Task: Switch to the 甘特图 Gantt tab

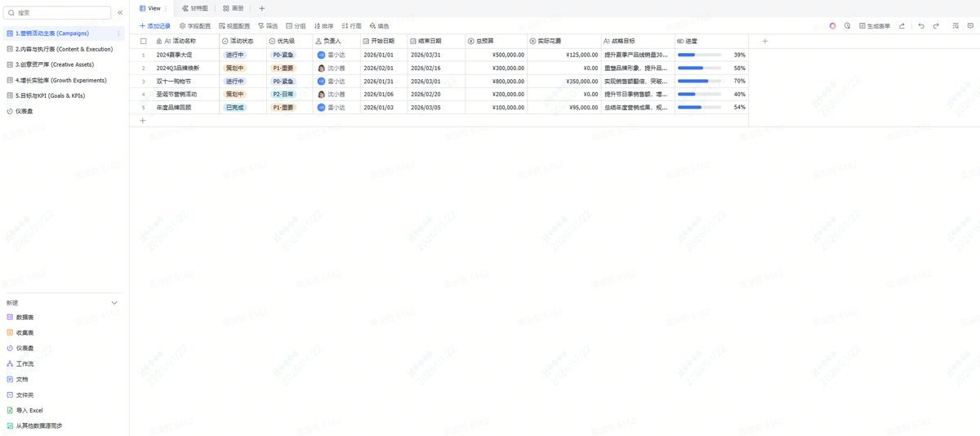Action: (x=195, y=8)
